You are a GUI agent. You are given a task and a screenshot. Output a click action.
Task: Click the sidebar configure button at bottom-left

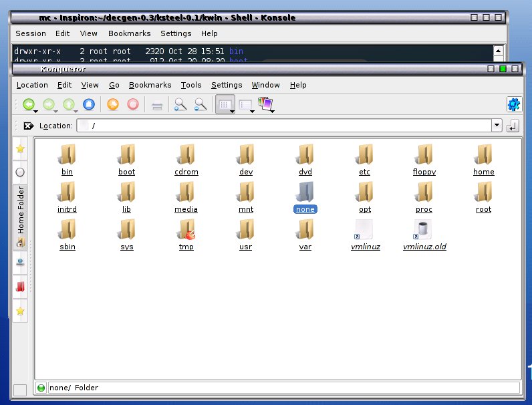coord(19,390)
